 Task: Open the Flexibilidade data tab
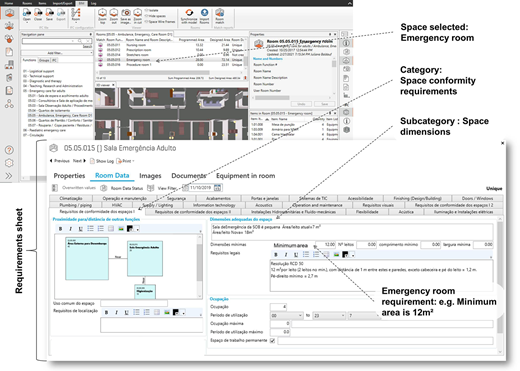pos(367,212)
